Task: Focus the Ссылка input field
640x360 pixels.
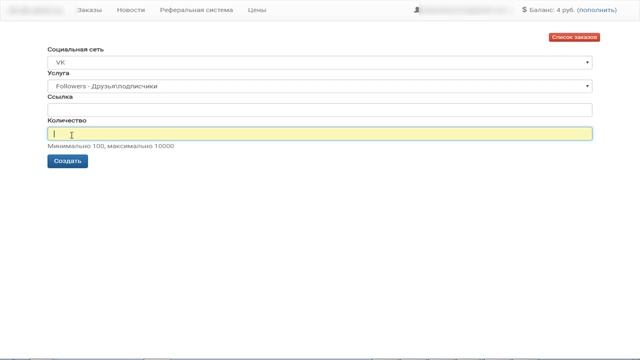Action: (x=320, y=110)
